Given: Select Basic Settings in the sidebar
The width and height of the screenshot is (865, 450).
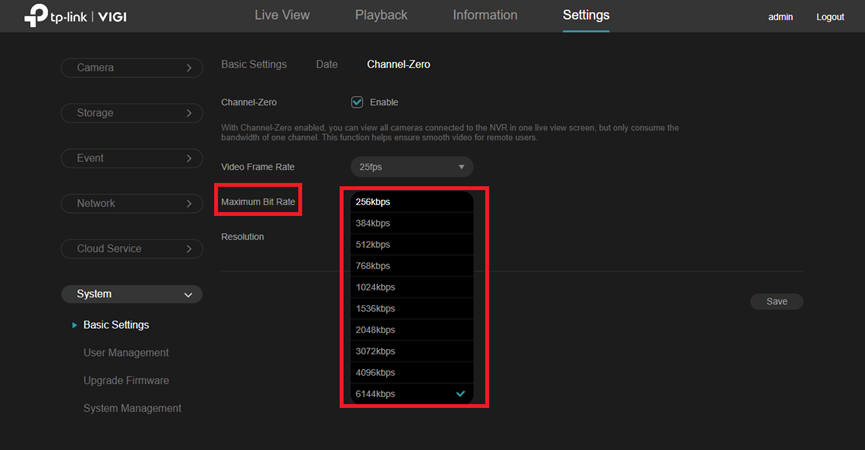Looking at the screenshot, I should (116, 325).
